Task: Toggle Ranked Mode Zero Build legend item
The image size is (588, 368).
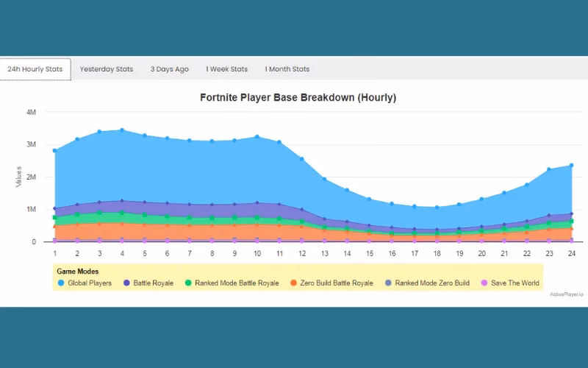Action: [x=427, y=283]
